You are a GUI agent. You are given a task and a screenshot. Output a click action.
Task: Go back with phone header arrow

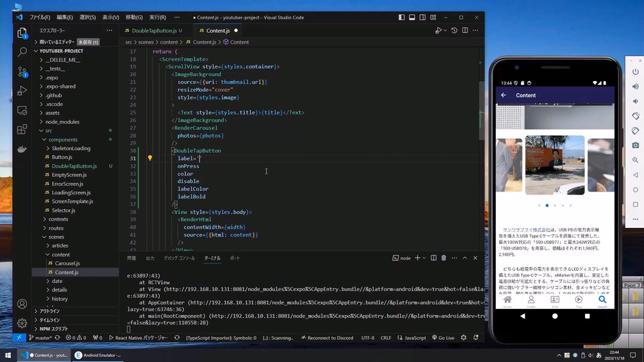[x=504, y=95]
